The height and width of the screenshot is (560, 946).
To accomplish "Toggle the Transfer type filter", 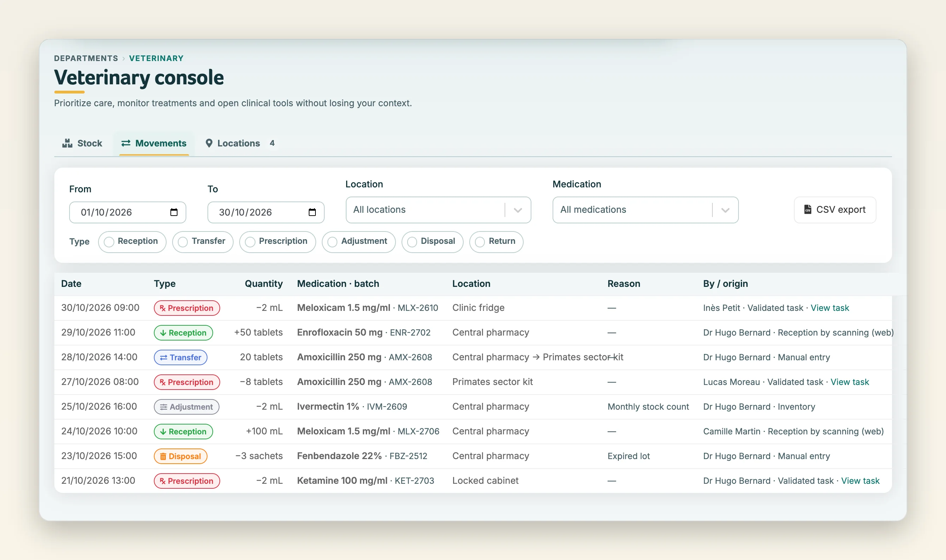I will [203, 241].
